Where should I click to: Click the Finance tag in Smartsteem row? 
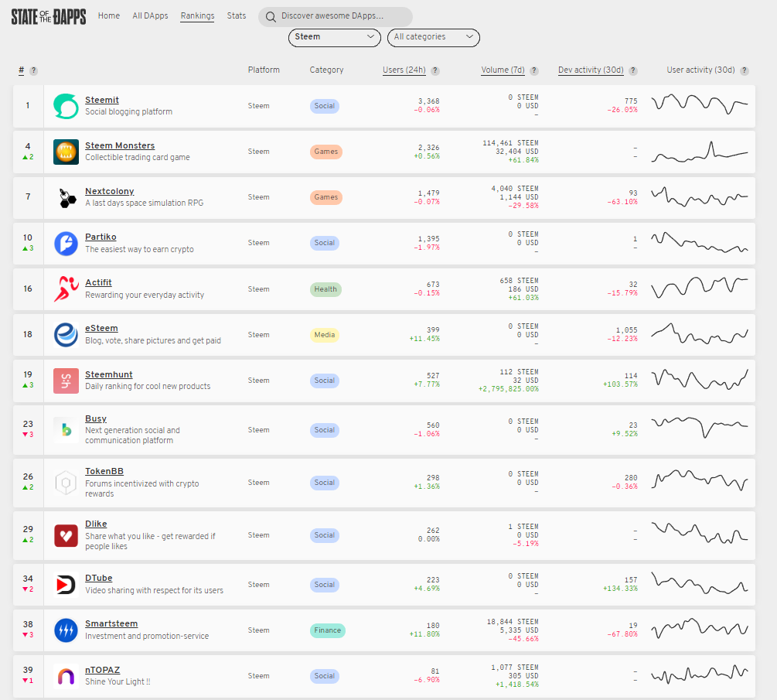click(328, 630)
